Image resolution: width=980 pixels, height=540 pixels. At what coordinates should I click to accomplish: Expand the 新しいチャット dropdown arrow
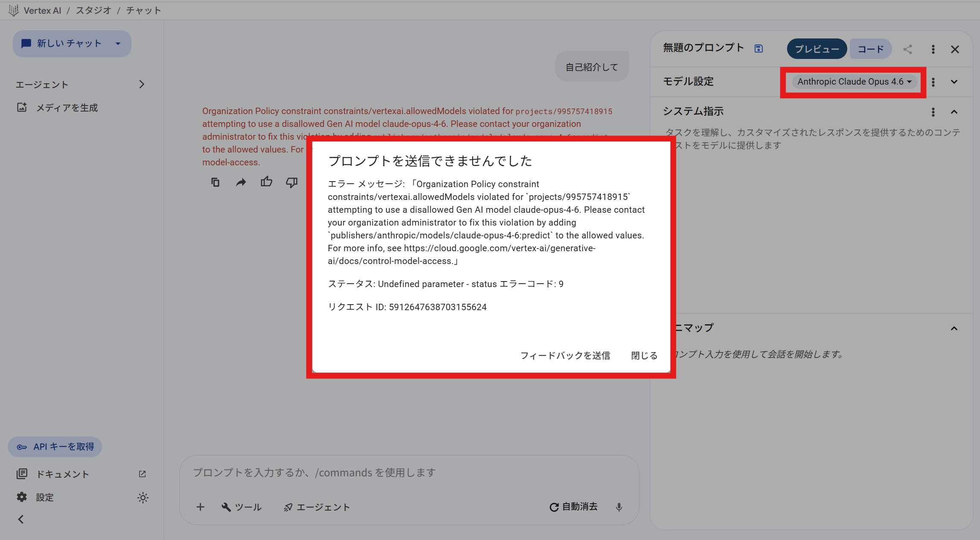click(x=118, y=44)
